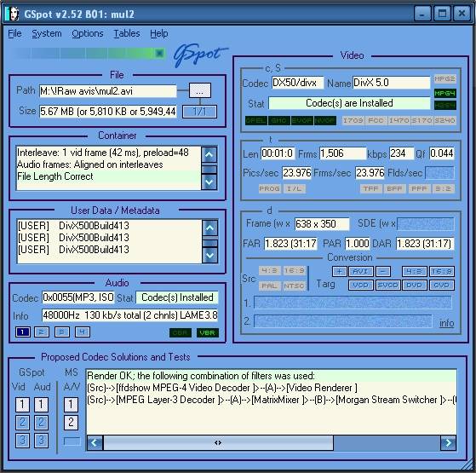Image resolution: width=476 pixels, height=473 pixels.
Task: Open the Tables menu
Action: (x=127, y=33)
